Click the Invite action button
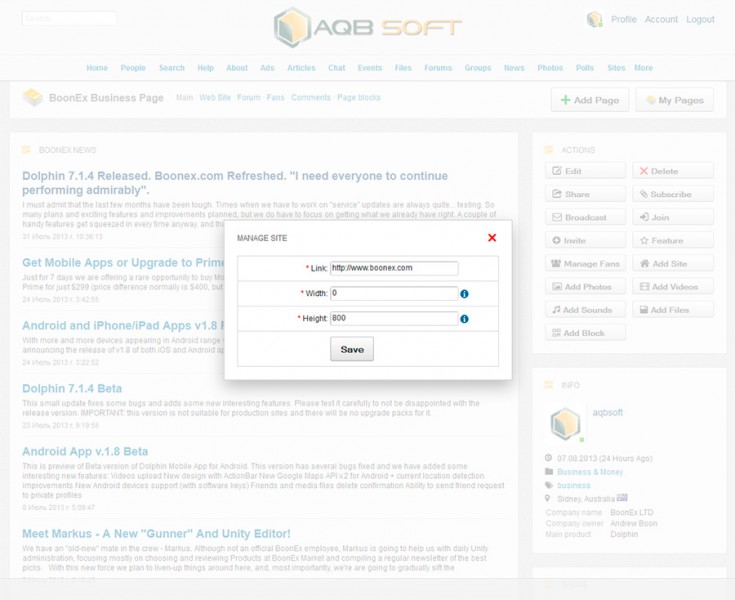Viewport: 735px width, 600px height. (x=585, y=240)
